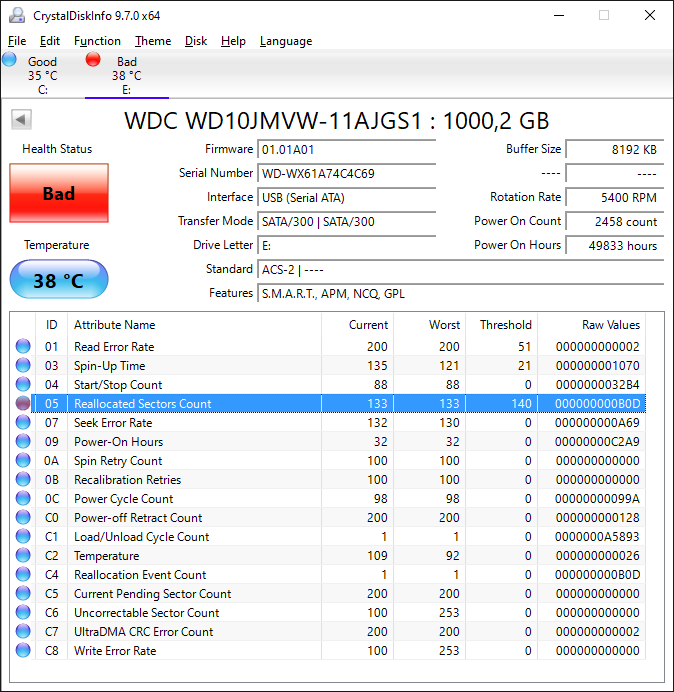This screenshot has width=674, height=692.
Task: Click raw value 0000000A5893
Action: pyautogui.click(x=597, y=537)
